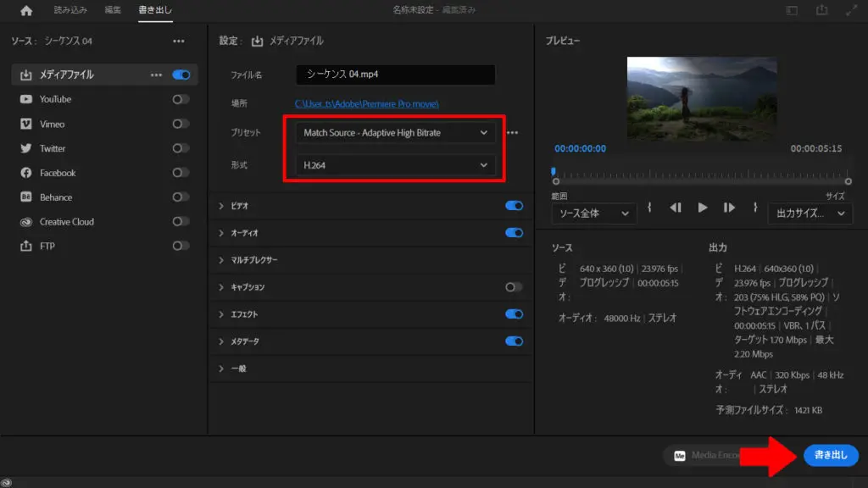This screenshot has height=488, width=868.
Task: Click the blue playhead on preview timeline
Action: 554,172
